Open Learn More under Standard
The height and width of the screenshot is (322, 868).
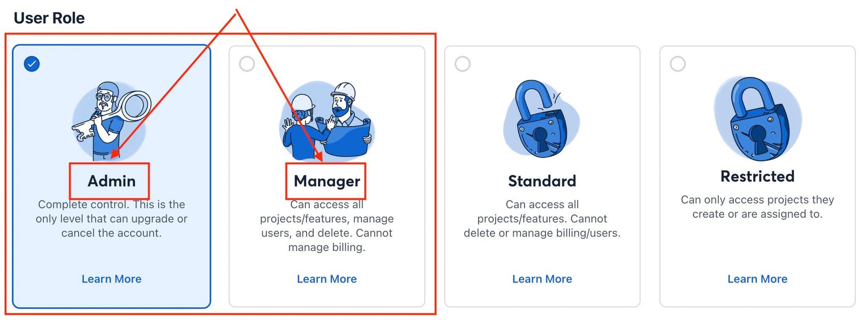pyautogui.click(x=542, y=279)
